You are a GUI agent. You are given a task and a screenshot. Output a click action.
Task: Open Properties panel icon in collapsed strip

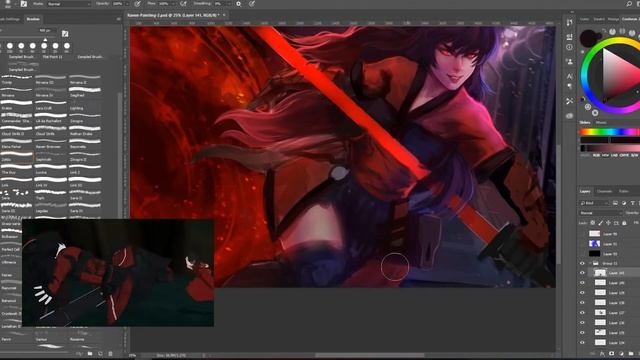569,37
